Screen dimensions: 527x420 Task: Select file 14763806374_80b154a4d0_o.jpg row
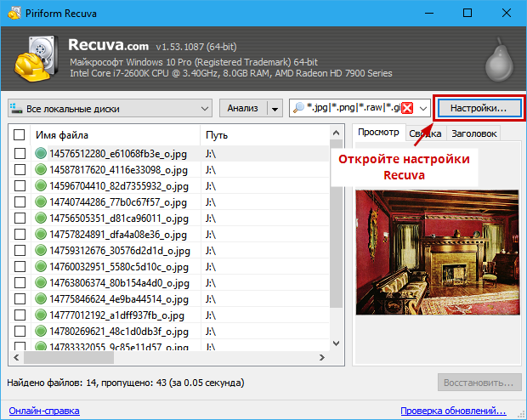click(169, 282)
